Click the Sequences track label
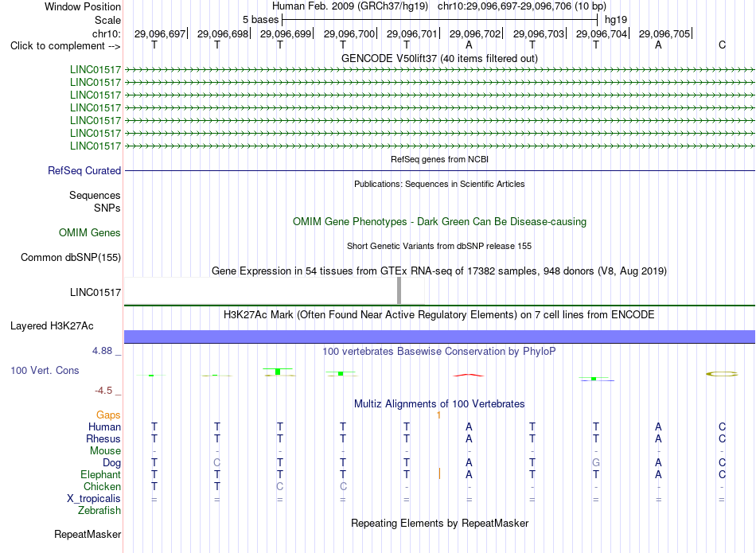The width and height of the screenshot is (756, 553). pyautogui.click(x=95, y=195)
